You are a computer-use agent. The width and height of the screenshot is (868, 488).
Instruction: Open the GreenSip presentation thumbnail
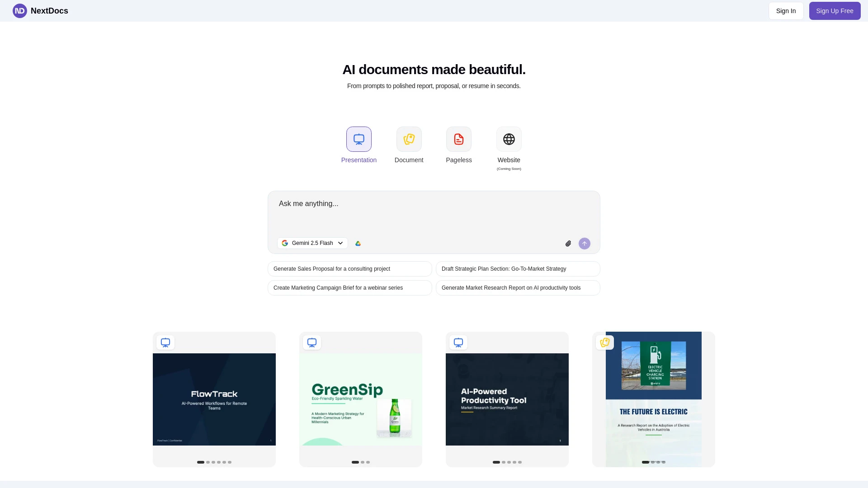[x=360, y=399]
